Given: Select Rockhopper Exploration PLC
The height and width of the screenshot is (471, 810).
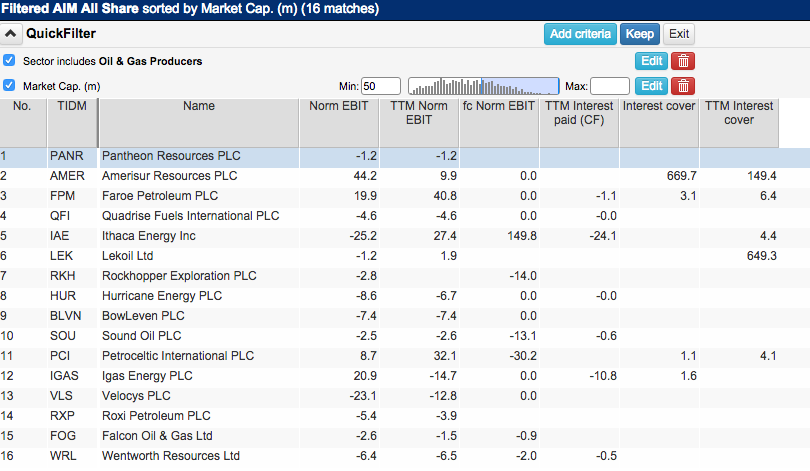Looking at the screenshot, I should tap(179, 276).
